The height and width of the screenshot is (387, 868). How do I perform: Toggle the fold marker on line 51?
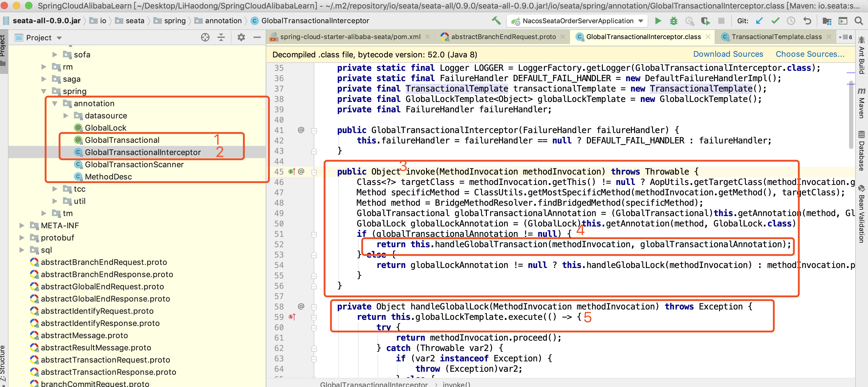click(x=314, y=234)
